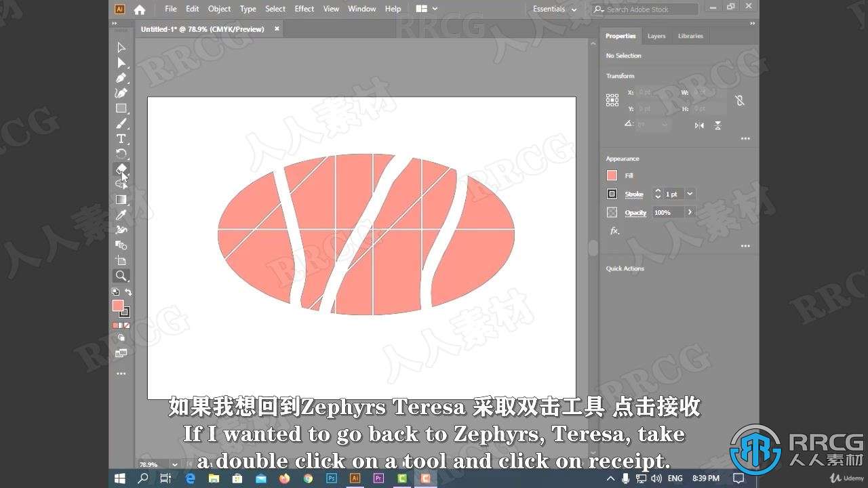868x488 pixels.
Task: Open the Help menu
Action: (x=393, y=9)
